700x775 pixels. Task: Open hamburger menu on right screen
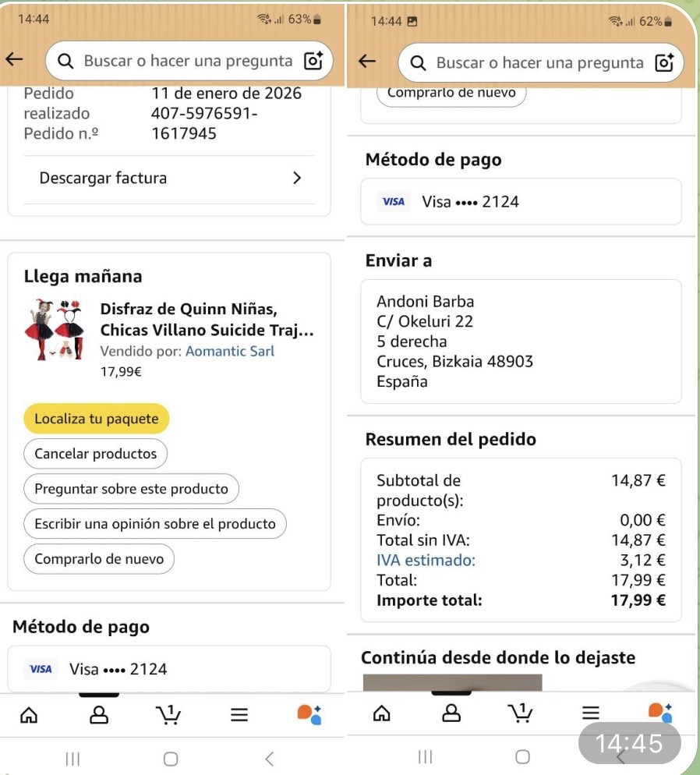592,713
